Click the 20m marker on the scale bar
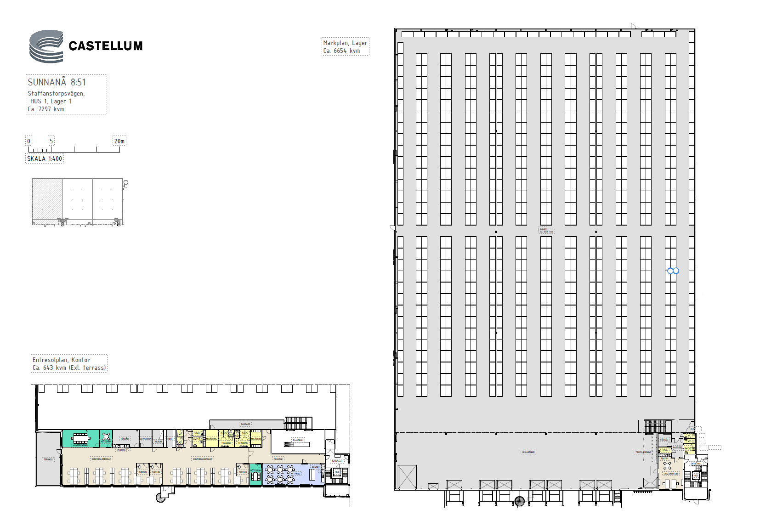Screen dimensions: 760x532 (119, 141)
